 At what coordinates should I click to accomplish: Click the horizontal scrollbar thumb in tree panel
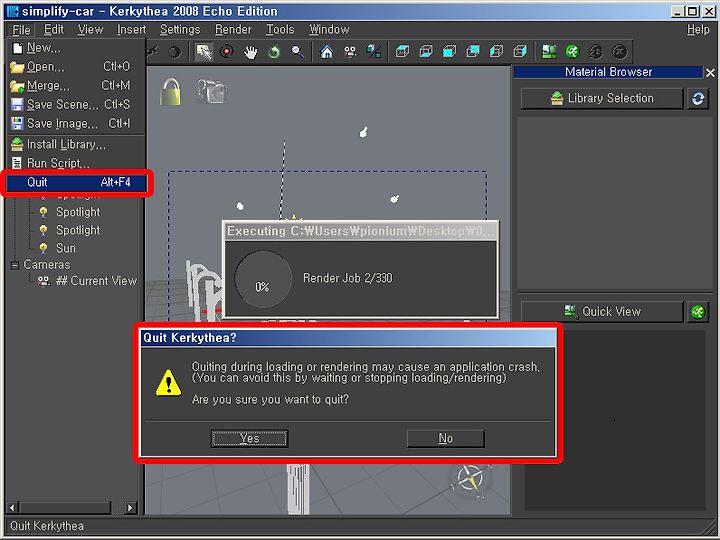[65, 508]
